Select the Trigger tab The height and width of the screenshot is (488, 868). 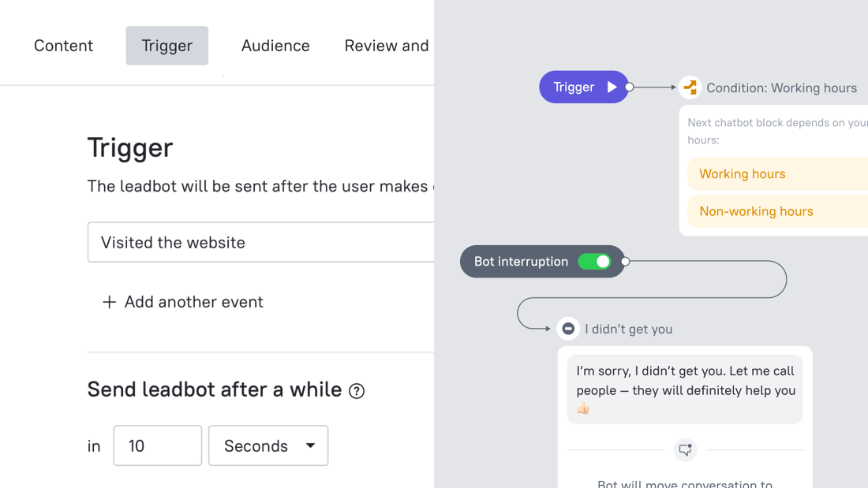point(166,46)
